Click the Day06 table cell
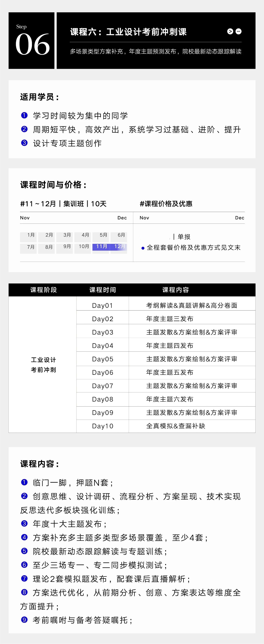The height and width of the screenshot is (644, 264). click(x=103, y=373)
